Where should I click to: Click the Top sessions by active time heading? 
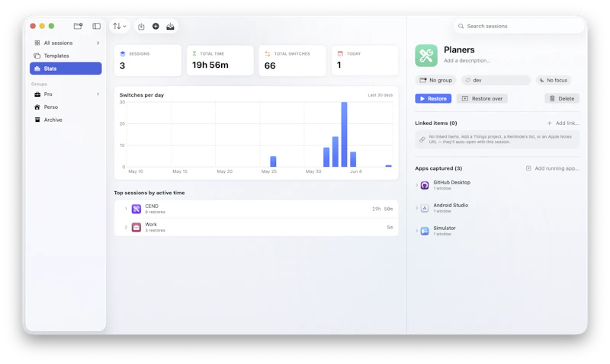(149, 193)
